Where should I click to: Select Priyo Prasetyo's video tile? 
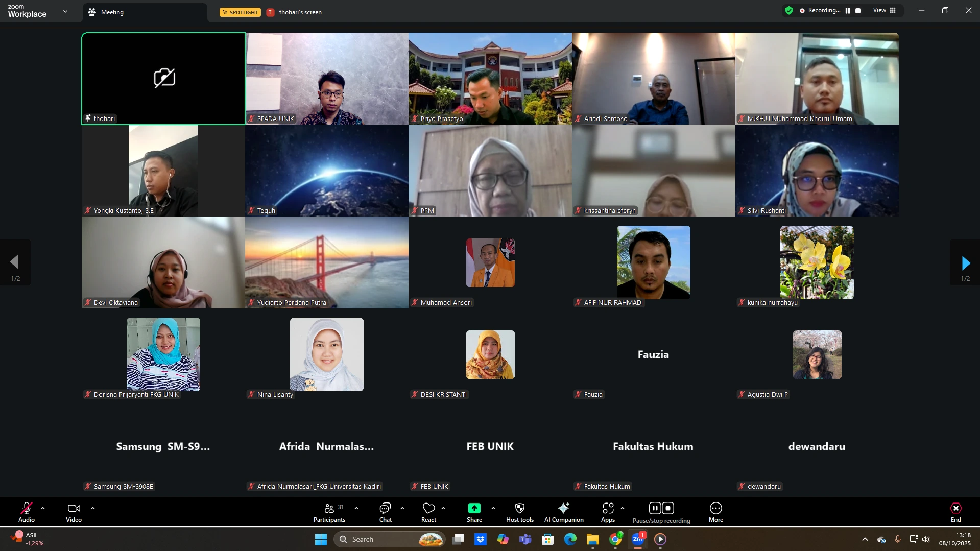pyautogui.click(x=490, y=79)
